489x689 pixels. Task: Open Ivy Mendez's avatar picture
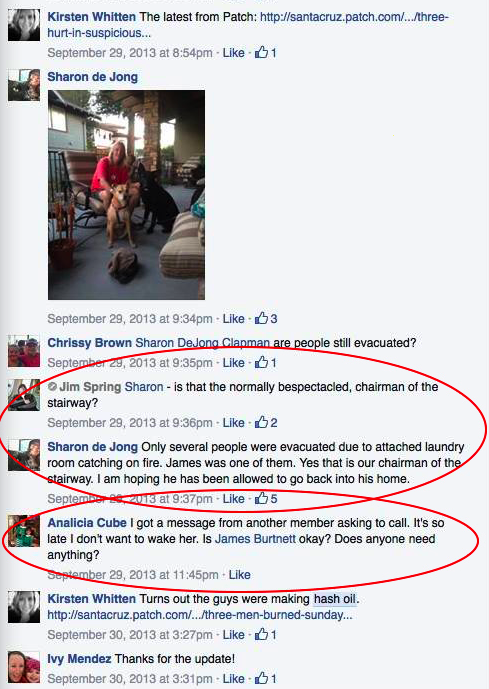(x=24, y=667)
